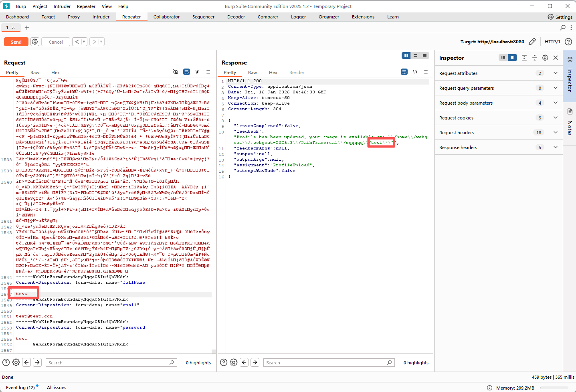
Task: Expand Request cookies section
Action: pyautogui.click(x=555, y=118)
